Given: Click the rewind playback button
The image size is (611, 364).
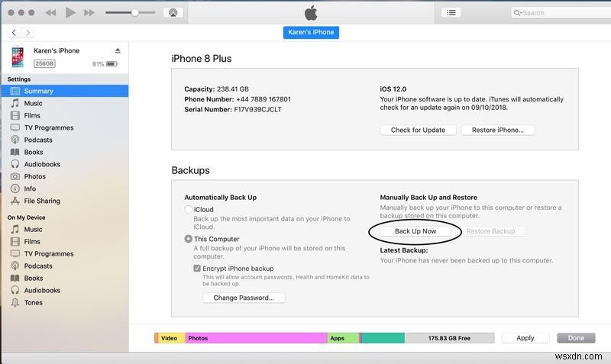Looking at the screenshot, I should [50, 13].
